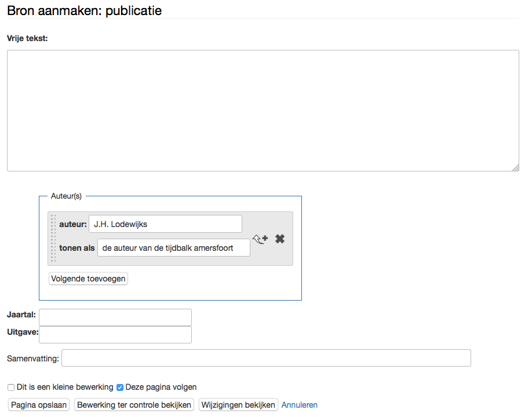Click inside the Uitgave field
Viewport: 532px width, 417px height.
coord(115,334)
